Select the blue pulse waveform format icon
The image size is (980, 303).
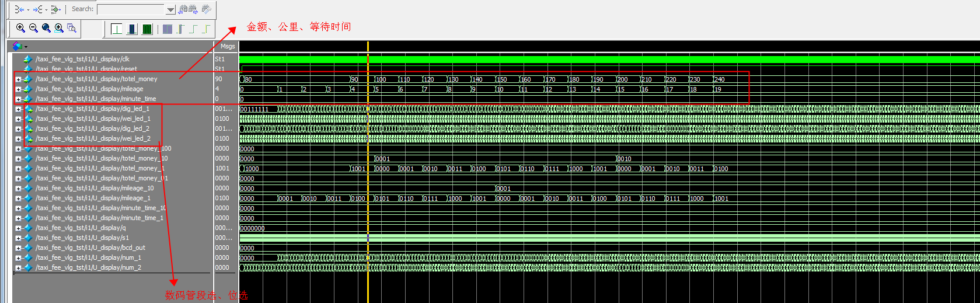132,29
